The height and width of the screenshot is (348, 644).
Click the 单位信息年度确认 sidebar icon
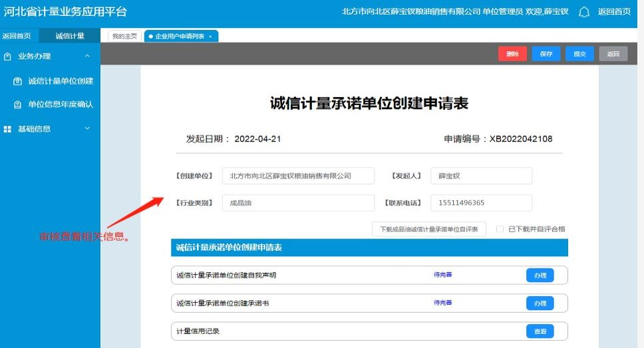[x=17, y=104]
